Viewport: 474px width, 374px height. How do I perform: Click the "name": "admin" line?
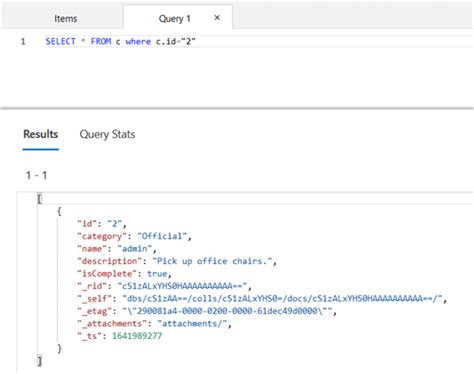tap(117, 249)
